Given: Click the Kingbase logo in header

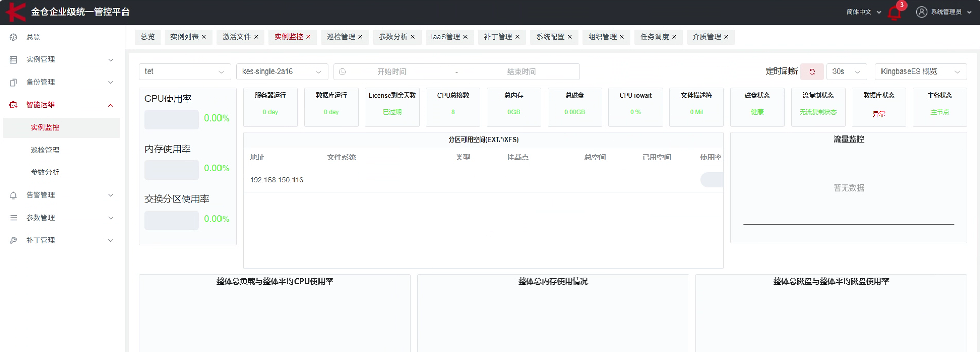Looking at the screenshot, I should (x=15, y=12).
